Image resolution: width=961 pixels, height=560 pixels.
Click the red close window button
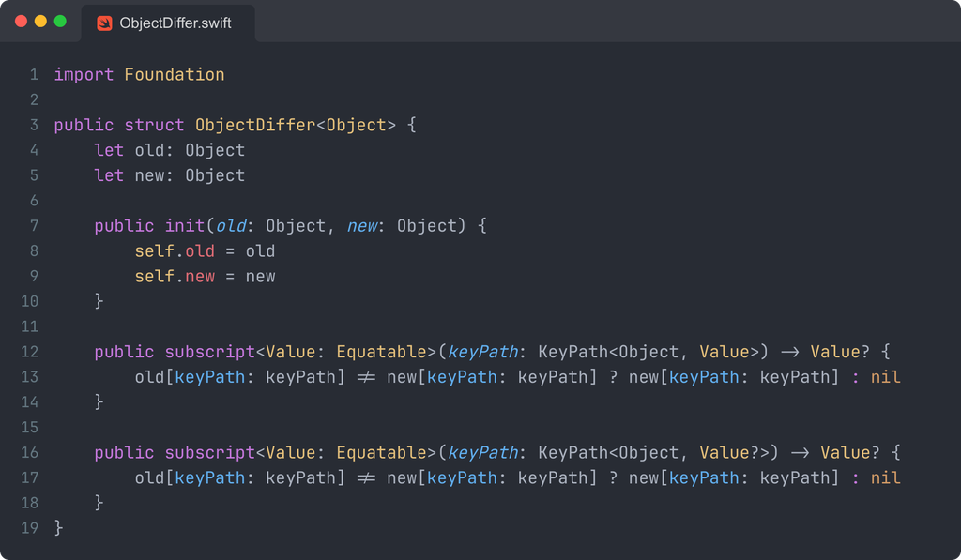pos(21,22)
